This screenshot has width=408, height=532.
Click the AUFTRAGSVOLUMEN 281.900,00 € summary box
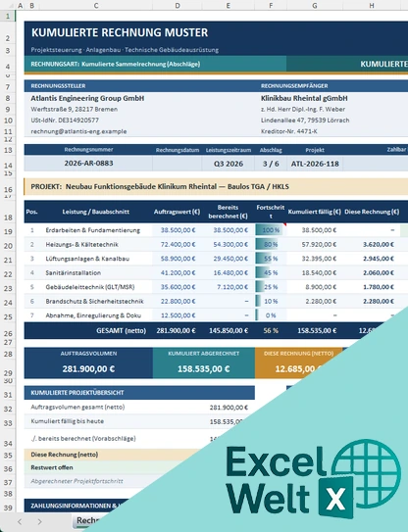[88, 363]
